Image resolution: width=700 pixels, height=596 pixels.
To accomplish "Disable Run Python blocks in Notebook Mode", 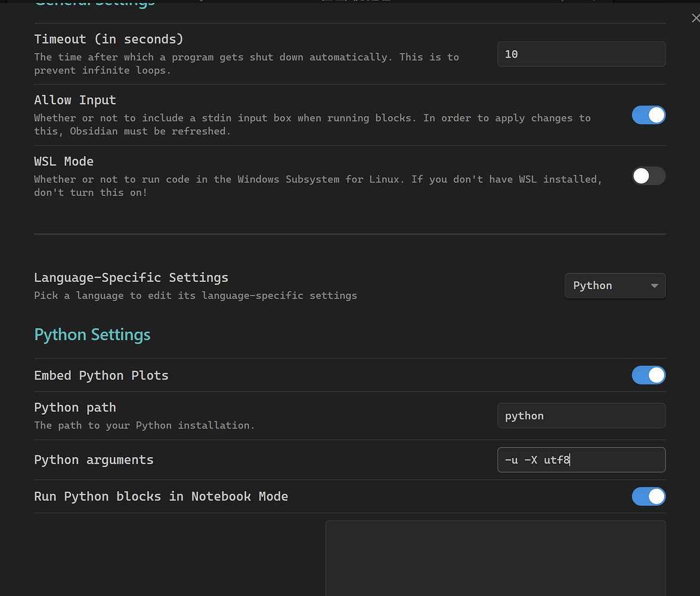I will 648,496.
